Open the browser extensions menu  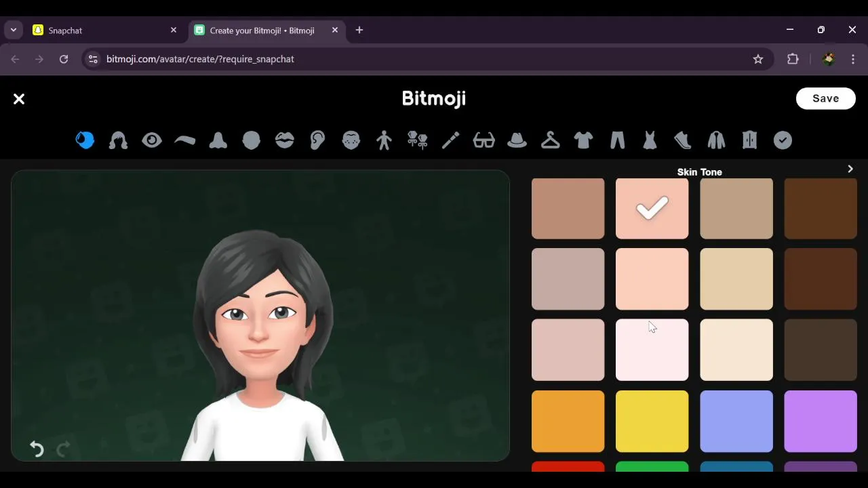(x=793, y=60)
